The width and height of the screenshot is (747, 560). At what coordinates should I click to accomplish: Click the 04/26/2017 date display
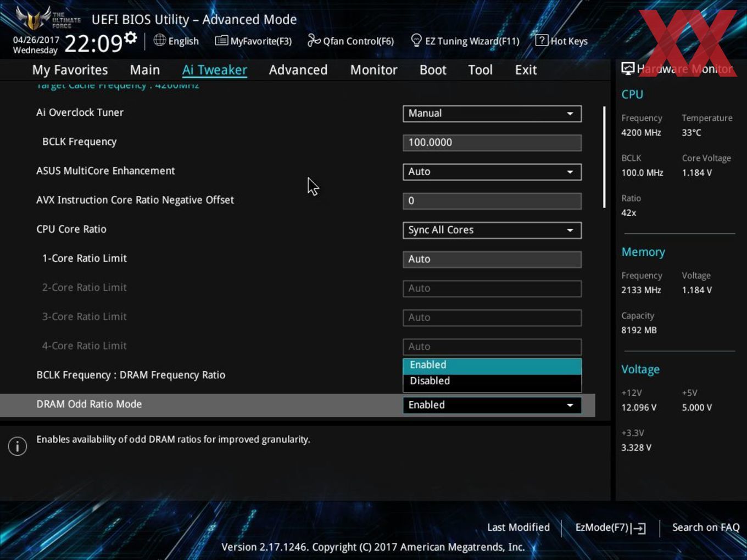36,40
